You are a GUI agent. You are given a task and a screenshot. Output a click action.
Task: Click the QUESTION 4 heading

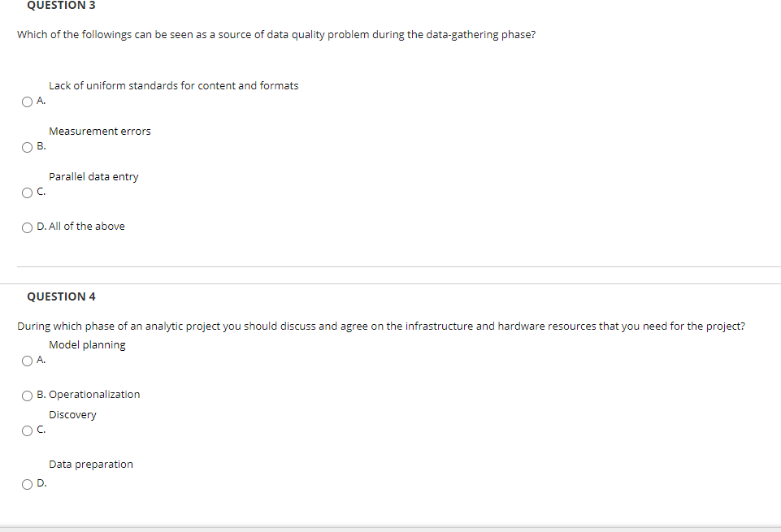[61, 296]
